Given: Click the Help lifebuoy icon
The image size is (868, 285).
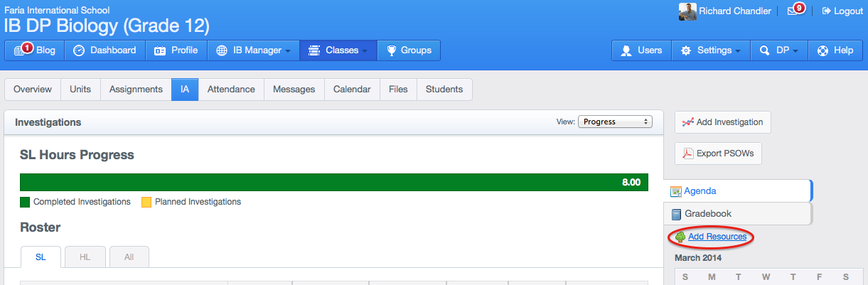Looking at the screenshot, I should coord(823,50).
